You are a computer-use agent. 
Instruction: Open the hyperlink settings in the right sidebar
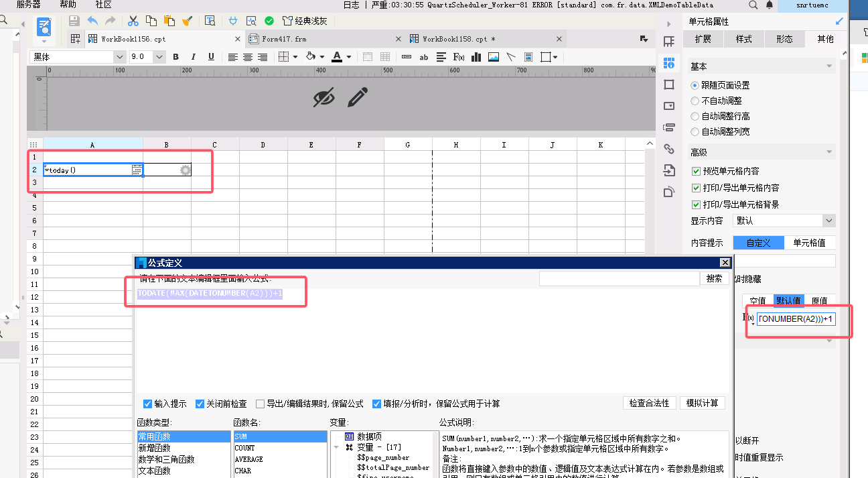668,149
